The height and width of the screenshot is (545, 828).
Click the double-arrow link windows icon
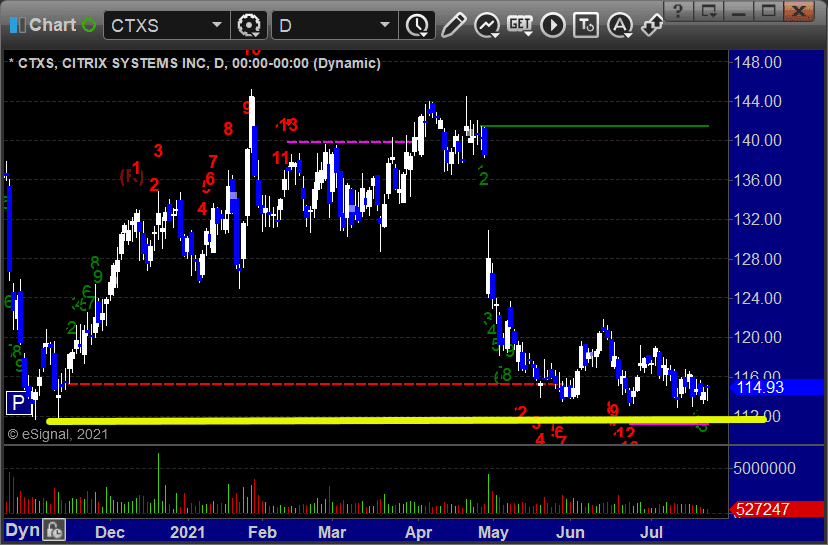click(652, 25)
